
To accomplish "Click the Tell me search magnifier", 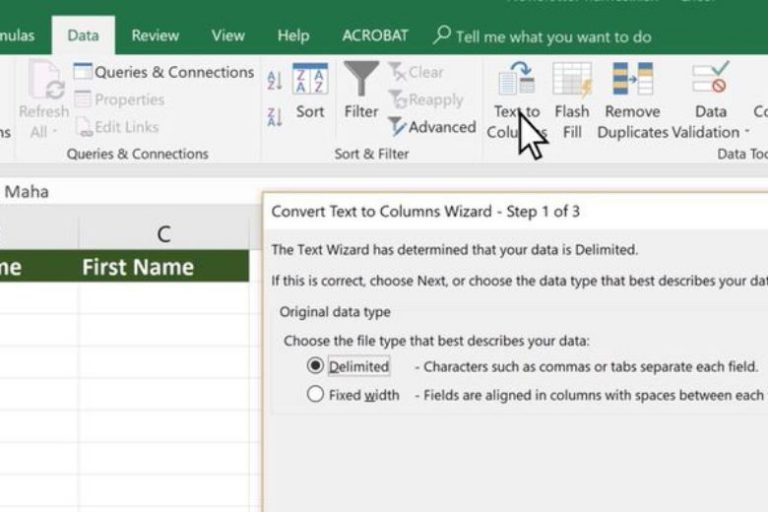I will 442,35.
